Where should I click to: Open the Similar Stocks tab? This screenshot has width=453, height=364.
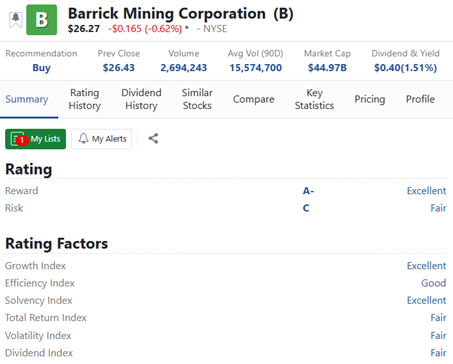pyautogui.click(x=197, y=99)
